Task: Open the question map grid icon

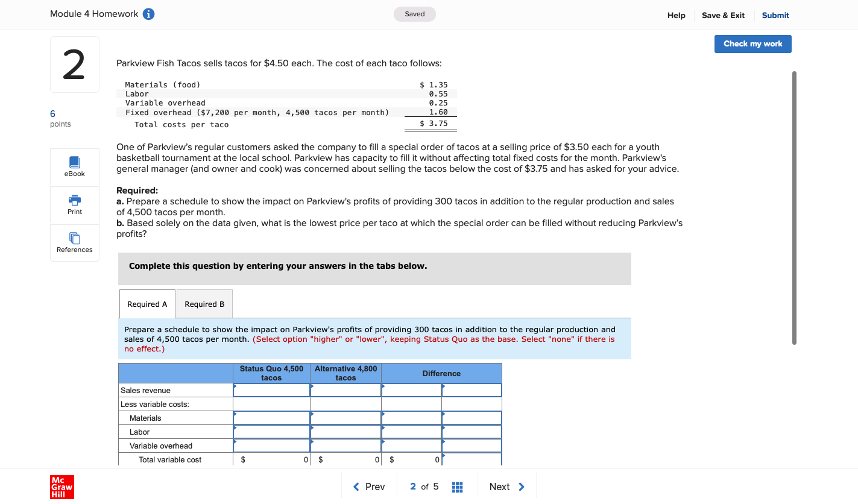Action: point(457,487)
